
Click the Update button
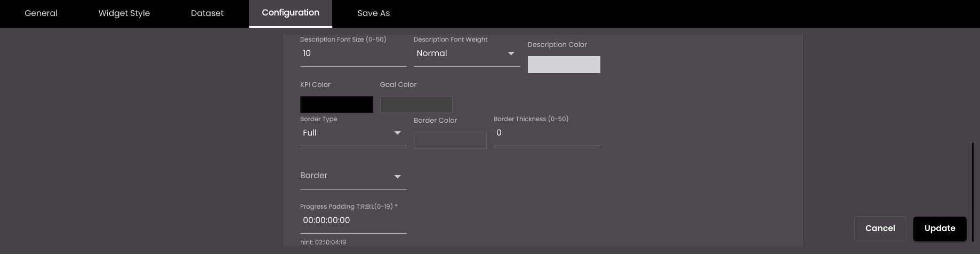pyautogui.click(x=940, y=228)
